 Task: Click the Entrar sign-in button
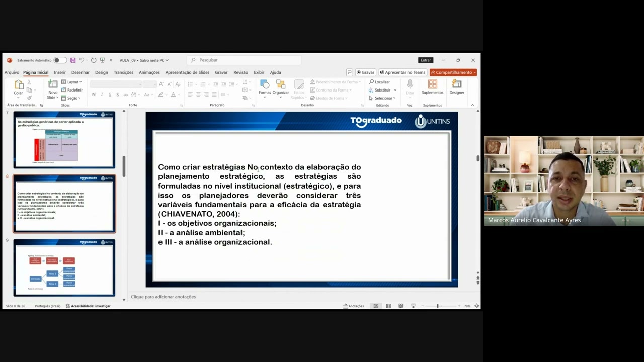(x=426, y=60)
